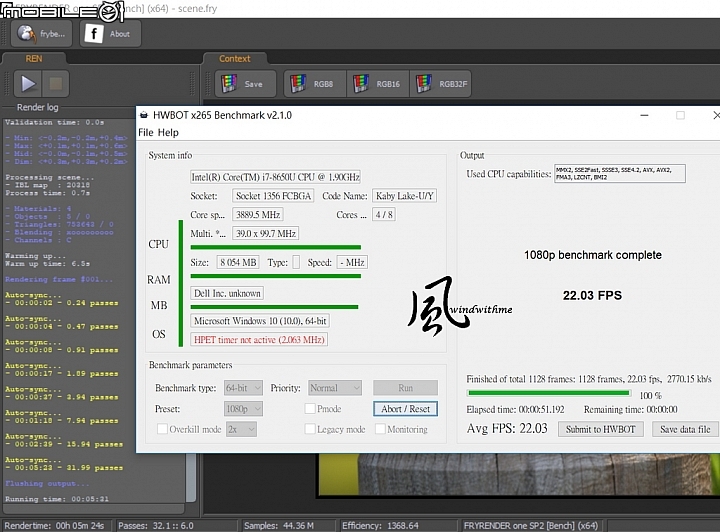Screen dimensions: 720x532
Task: Click the core speed 3889.5 MHz field
Action: click(x=258, y=214)
